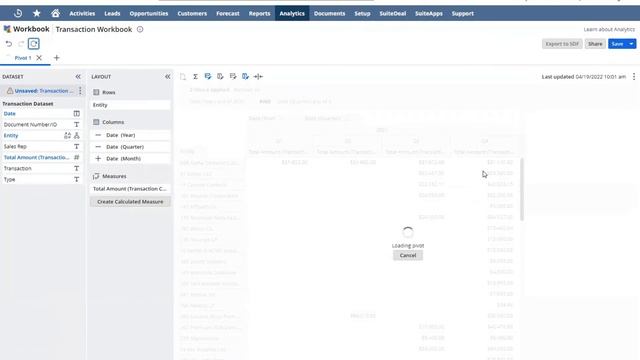This screenshot has height=360, width=640.
Task: Open the Learn about Analytics link
Action: pos(609,29)
